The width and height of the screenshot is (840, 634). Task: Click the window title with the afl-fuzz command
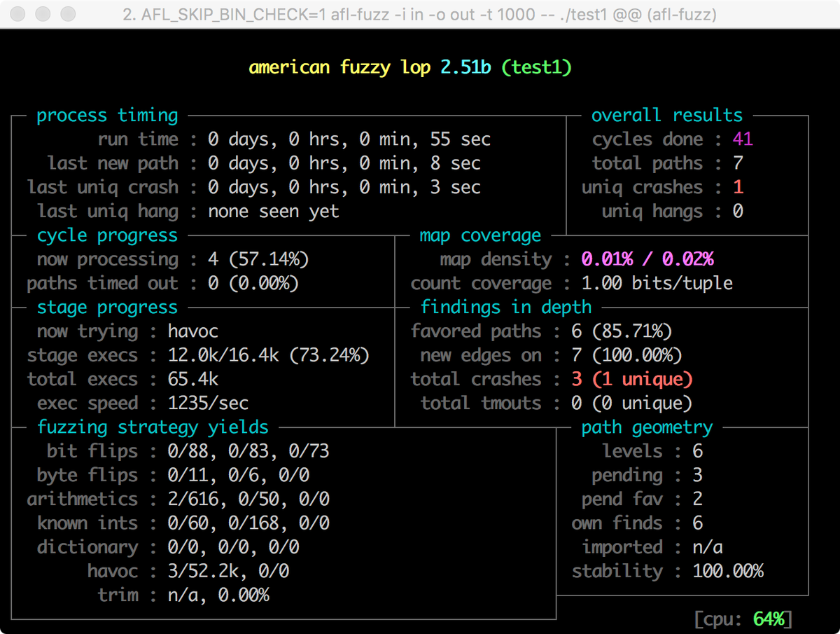point(419,14)
